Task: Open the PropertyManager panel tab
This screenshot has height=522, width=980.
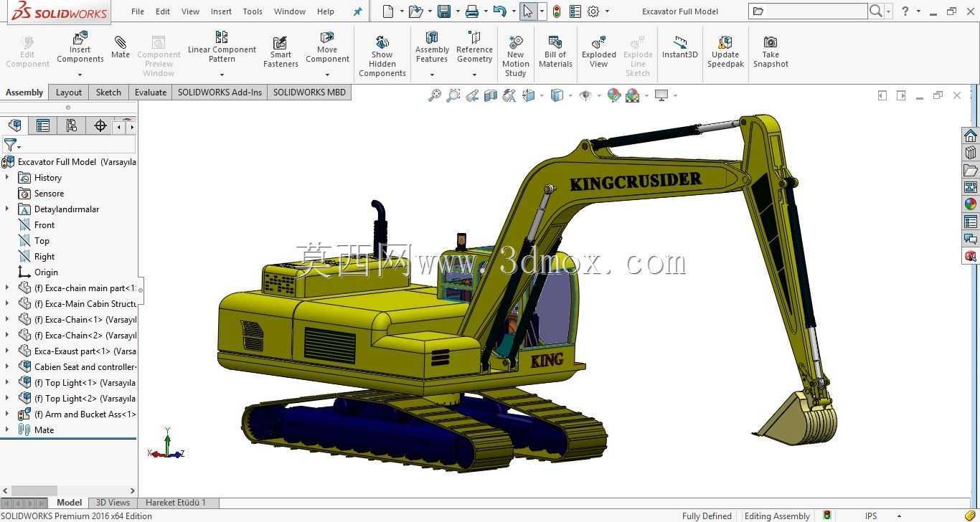Action: (x=43, y=126)
